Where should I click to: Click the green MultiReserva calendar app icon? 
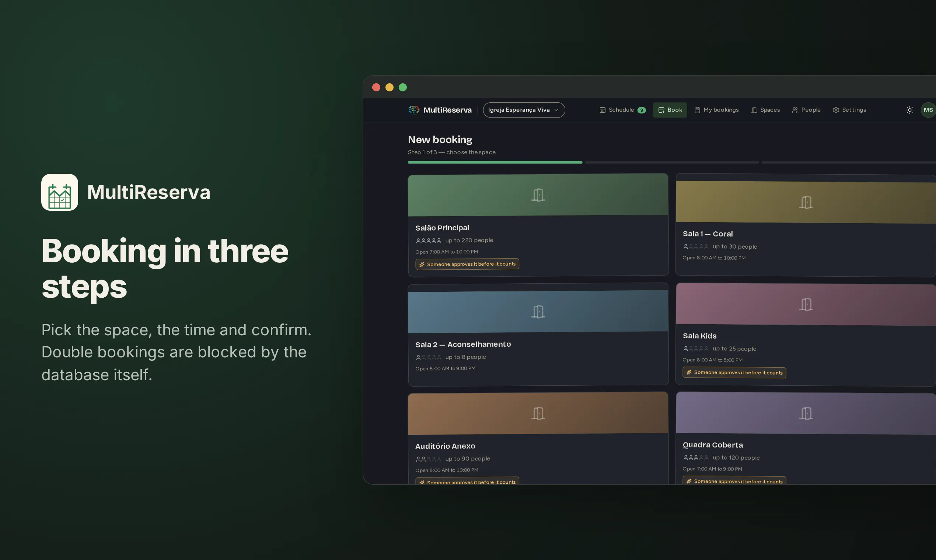point(60,192)
